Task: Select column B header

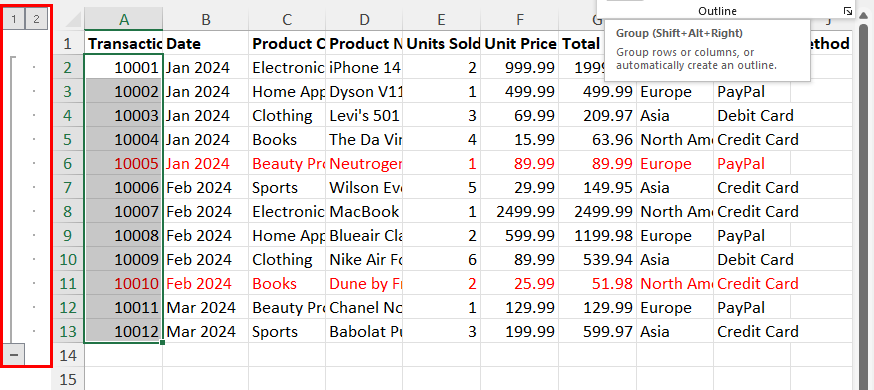Action: pyautogui.click(x=206, y=20)
